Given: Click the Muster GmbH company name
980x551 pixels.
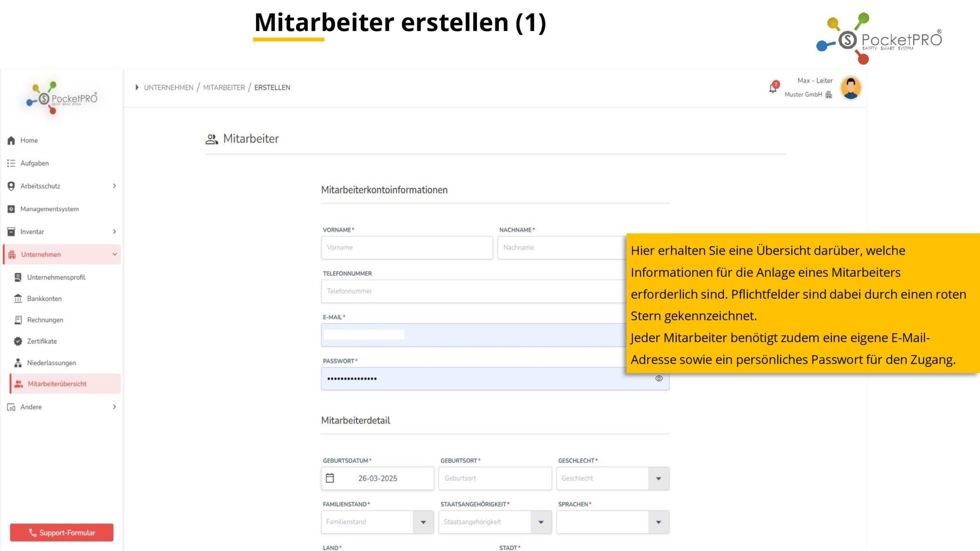Looking at the screenshot, I should [x=803, y=95].
